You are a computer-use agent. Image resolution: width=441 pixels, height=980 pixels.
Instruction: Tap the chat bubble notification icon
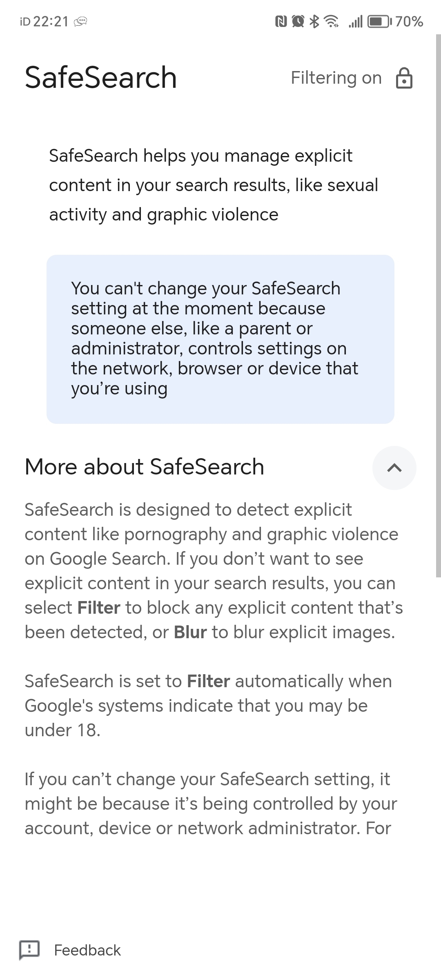(x=81, y=22)
